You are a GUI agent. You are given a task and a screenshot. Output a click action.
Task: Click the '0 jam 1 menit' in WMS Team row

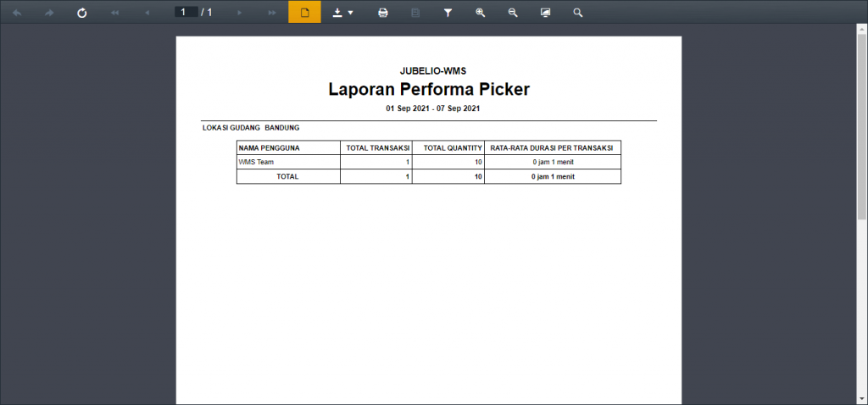[x=553, y=162]
